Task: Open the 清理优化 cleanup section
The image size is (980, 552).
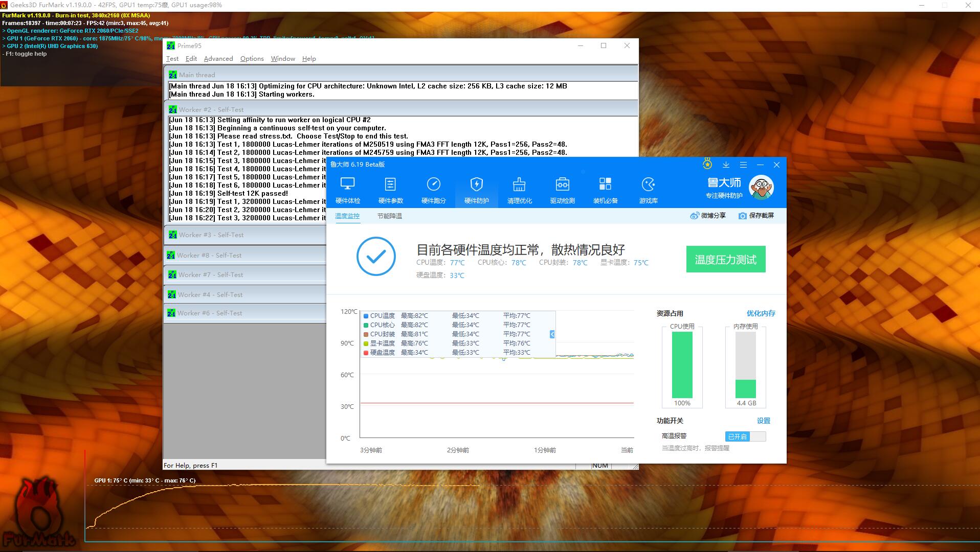Action: point(520,190)
